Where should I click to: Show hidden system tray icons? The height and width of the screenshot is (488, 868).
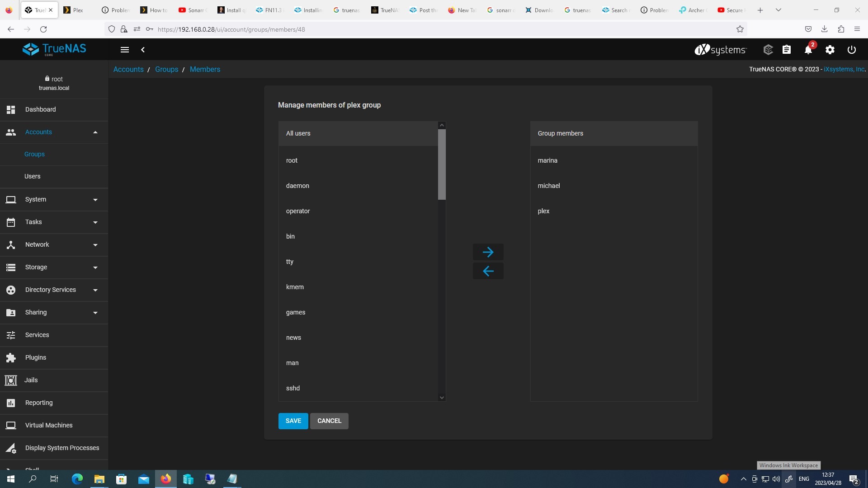click(743, 479)
